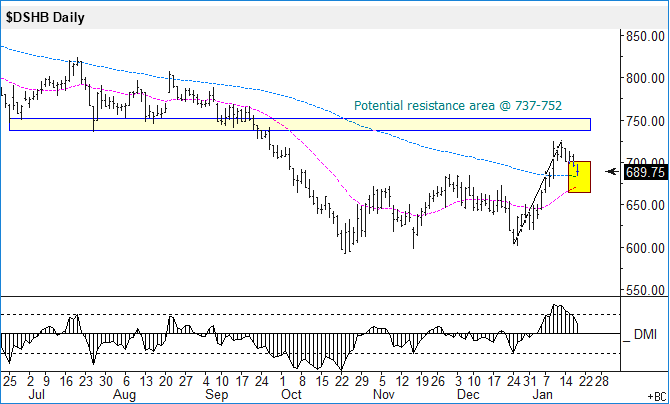
Task: Click the 750.00 price axis label
Action: [x=645, y=121]
